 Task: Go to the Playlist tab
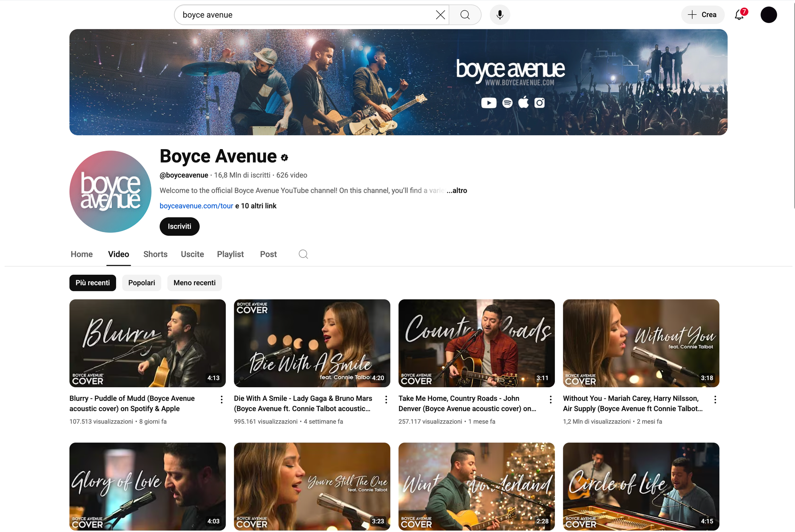tap(230, 254)
